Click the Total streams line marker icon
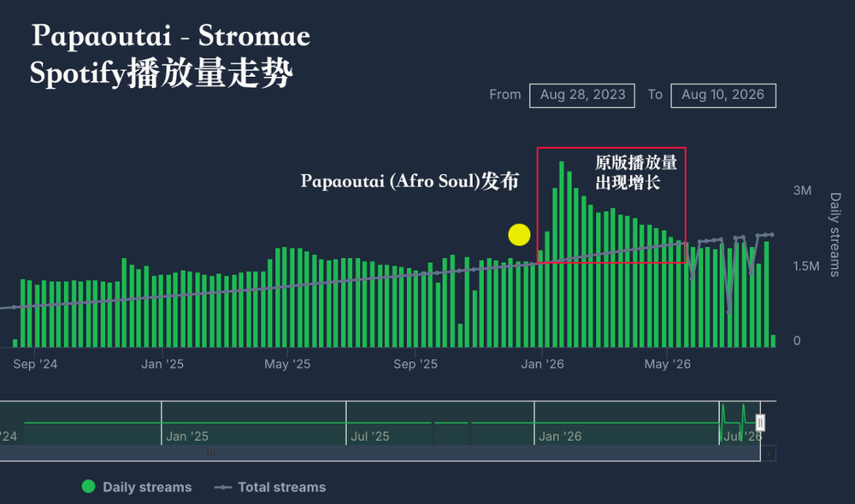Screen dimensions: 855x504 (223, 487)
